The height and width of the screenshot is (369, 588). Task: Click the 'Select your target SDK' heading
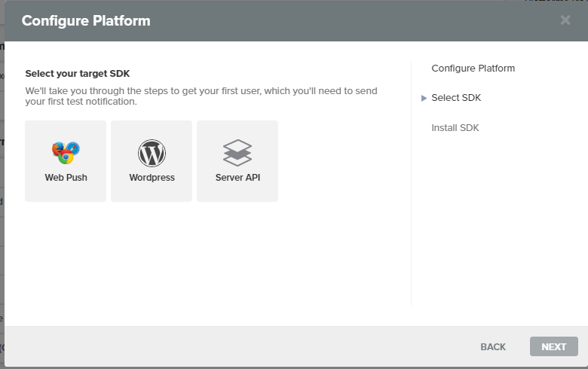pos(77,74)
